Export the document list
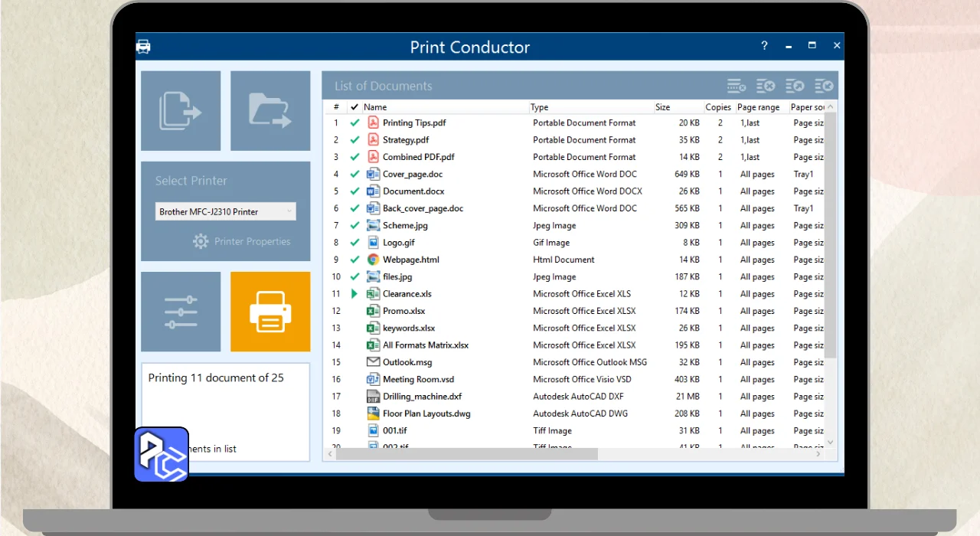 [795, 86]
